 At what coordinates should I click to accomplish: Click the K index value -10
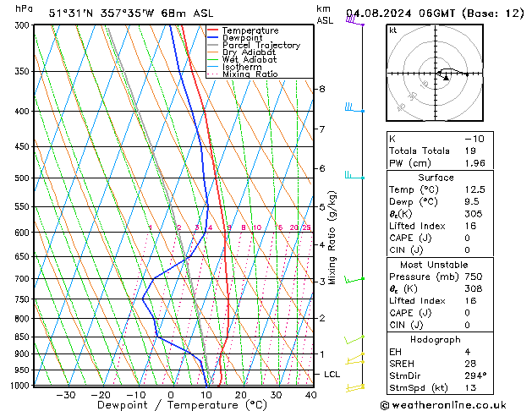click(474, 139)
